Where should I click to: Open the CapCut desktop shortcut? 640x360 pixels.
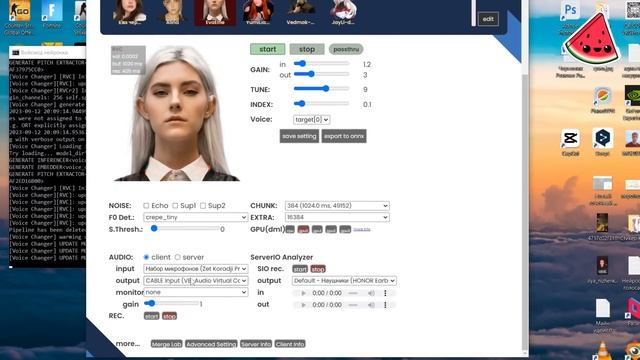570,143
